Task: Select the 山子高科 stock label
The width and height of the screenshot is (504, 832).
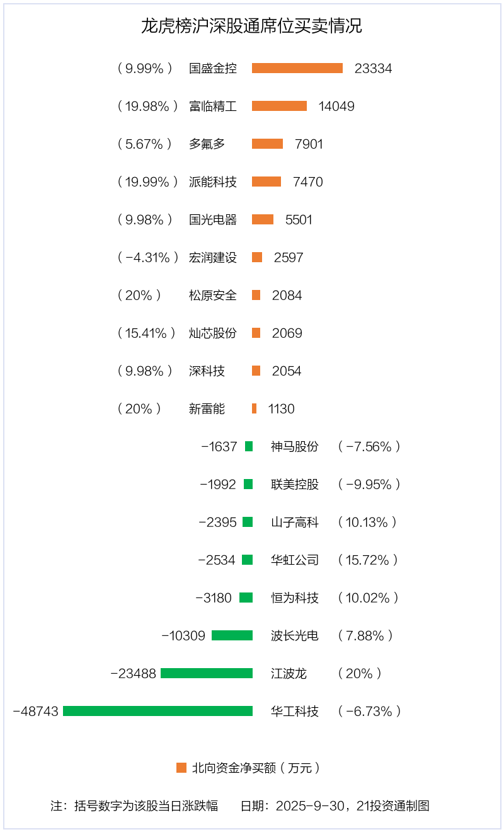Action: point(295,522)
